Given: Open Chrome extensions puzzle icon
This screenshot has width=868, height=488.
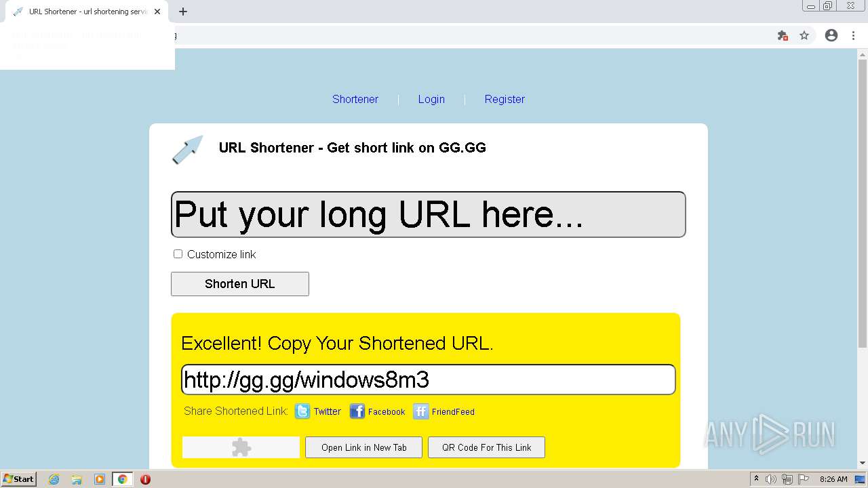Looking at the screenshot, I should (783, 35).
